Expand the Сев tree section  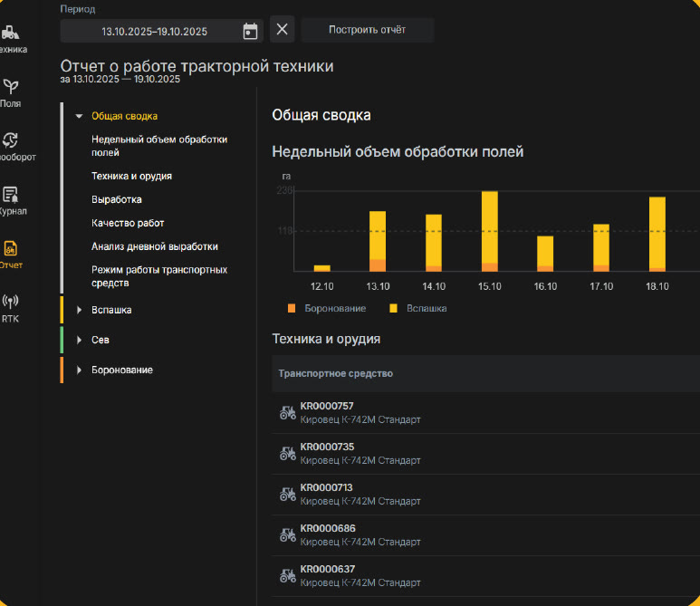pos(79,340)
